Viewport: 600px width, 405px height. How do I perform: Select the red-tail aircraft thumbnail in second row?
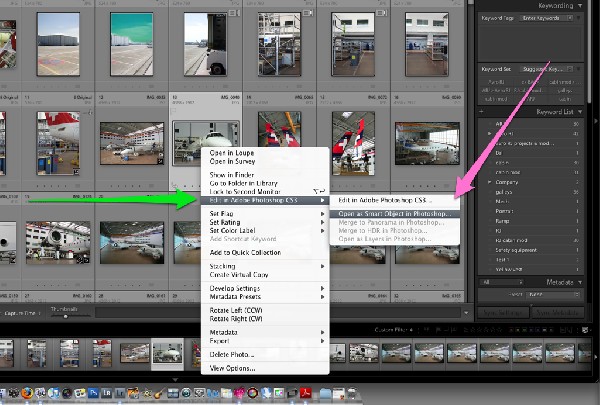coord(58,143)
